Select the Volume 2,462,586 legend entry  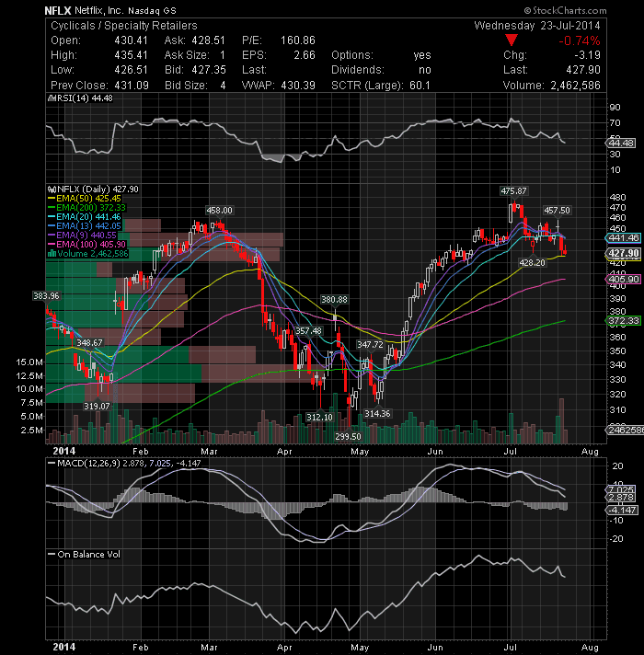88,254
